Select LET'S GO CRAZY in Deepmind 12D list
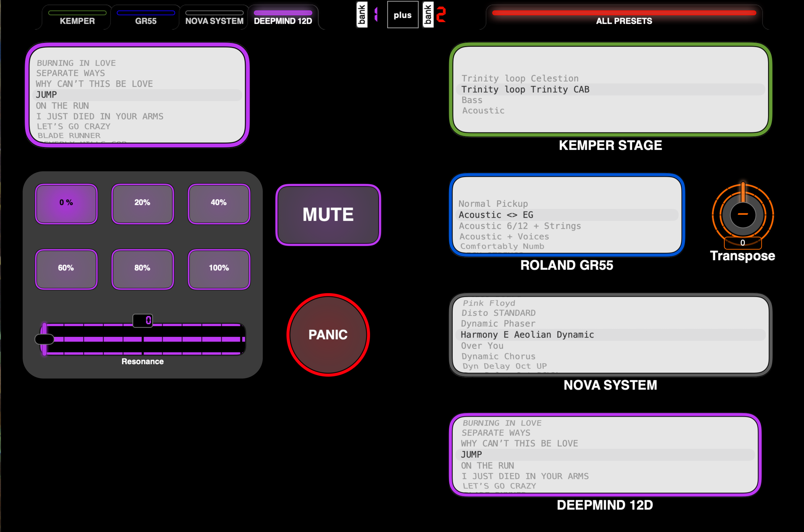The width and height of the screenshot is (804, 532). [x=499, y=486]
